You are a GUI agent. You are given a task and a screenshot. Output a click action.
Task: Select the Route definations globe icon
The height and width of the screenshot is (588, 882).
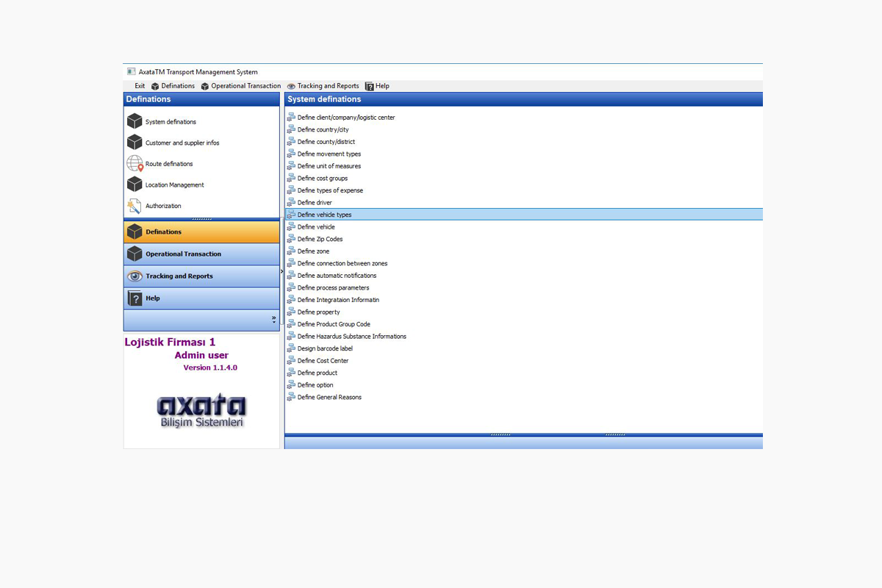135,163
